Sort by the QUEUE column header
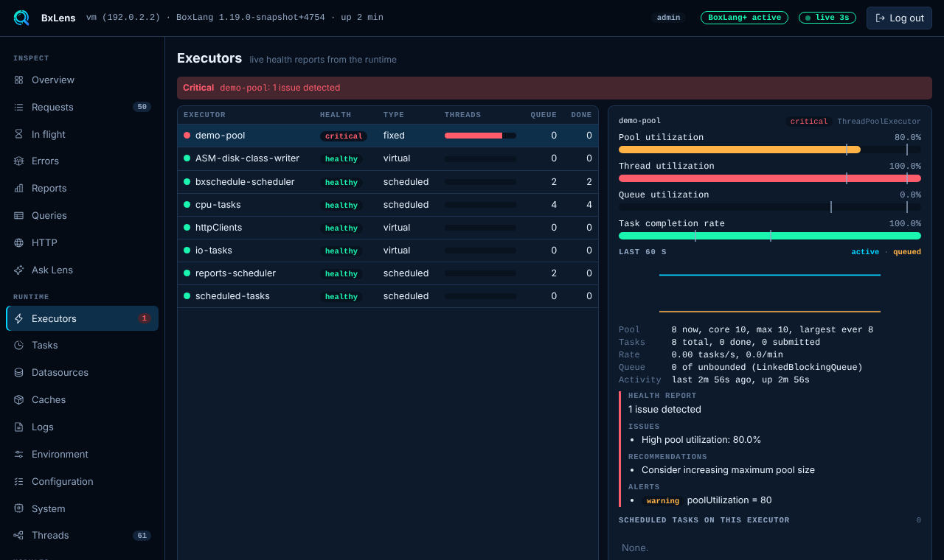This screenshot has height=560, width=944. (x=544, y=115)
